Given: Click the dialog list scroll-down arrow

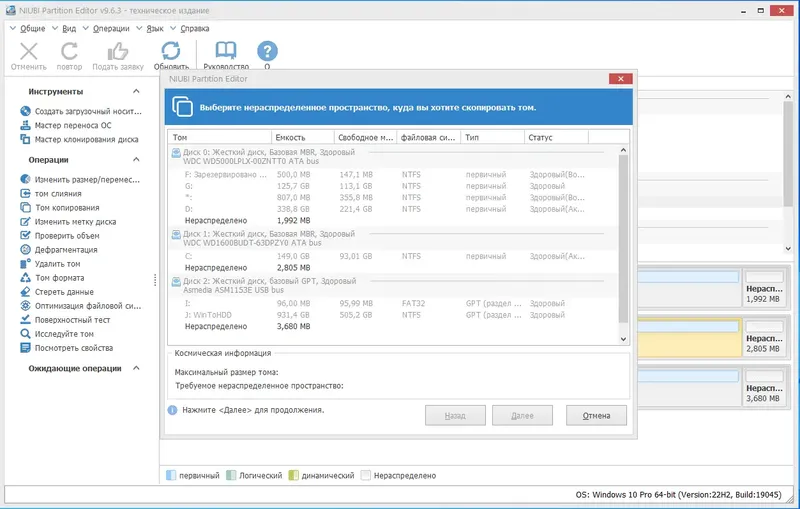Looking at the screenshot, I should point(623,339).
